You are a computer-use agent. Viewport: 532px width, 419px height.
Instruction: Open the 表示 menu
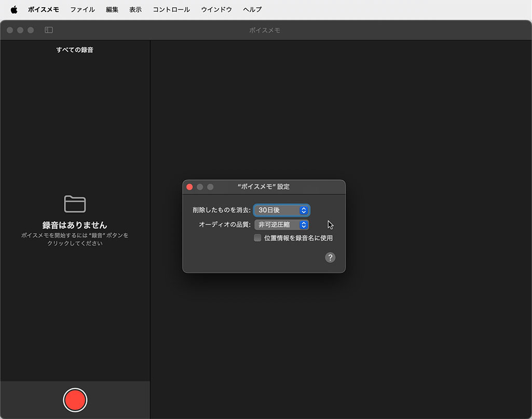(135, 9)
